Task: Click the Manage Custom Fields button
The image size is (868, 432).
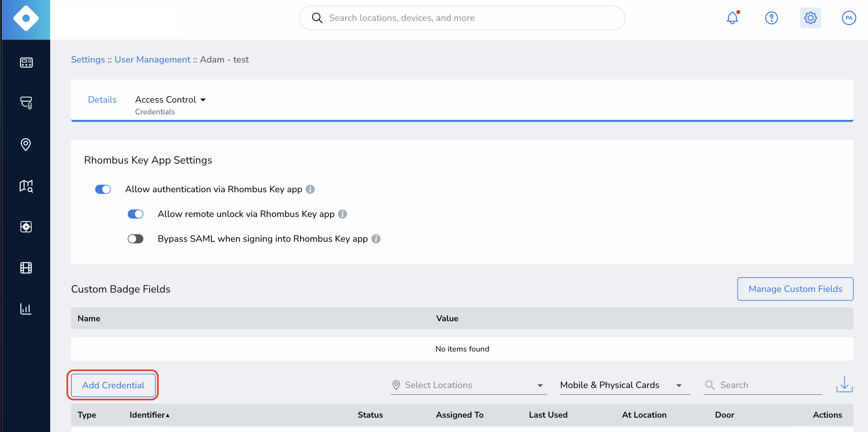Action: pos(795,289)
